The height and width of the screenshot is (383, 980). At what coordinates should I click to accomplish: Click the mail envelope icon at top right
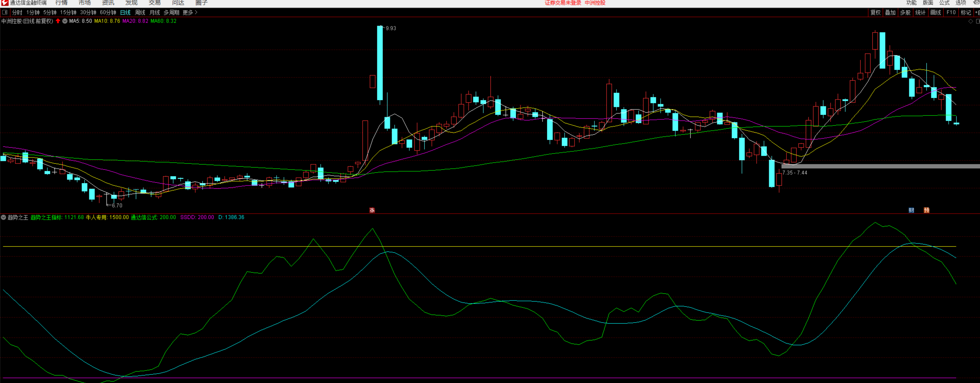977,2
